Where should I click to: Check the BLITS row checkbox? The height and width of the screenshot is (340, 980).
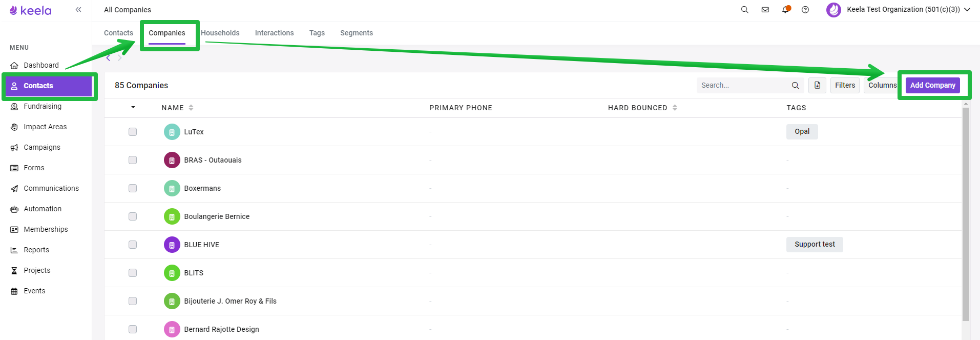(133, 273)
